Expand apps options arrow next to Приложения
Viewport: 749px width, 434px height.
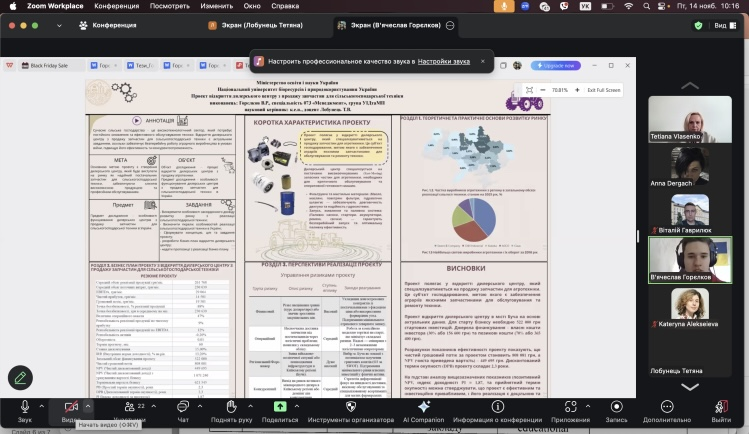tap(588, 406)
